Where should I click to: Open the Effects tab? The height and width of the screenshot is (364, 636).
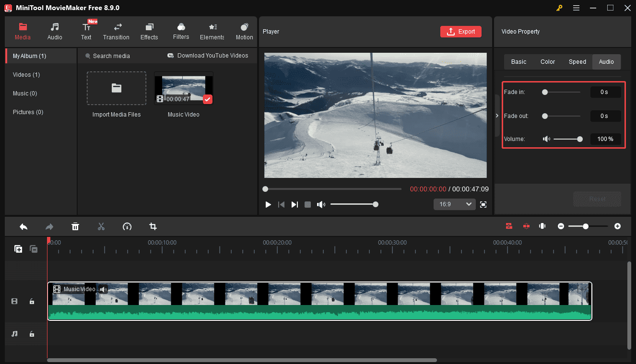click(149, 32)
